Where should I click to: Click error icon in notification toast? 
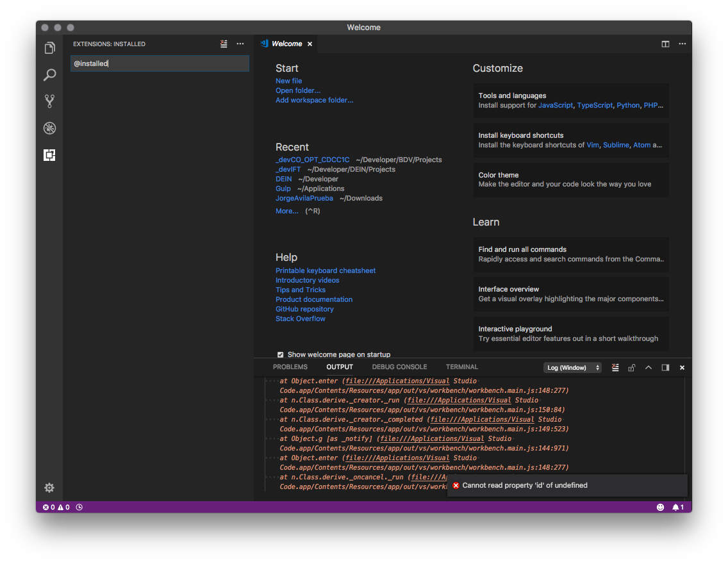[456, 486]
